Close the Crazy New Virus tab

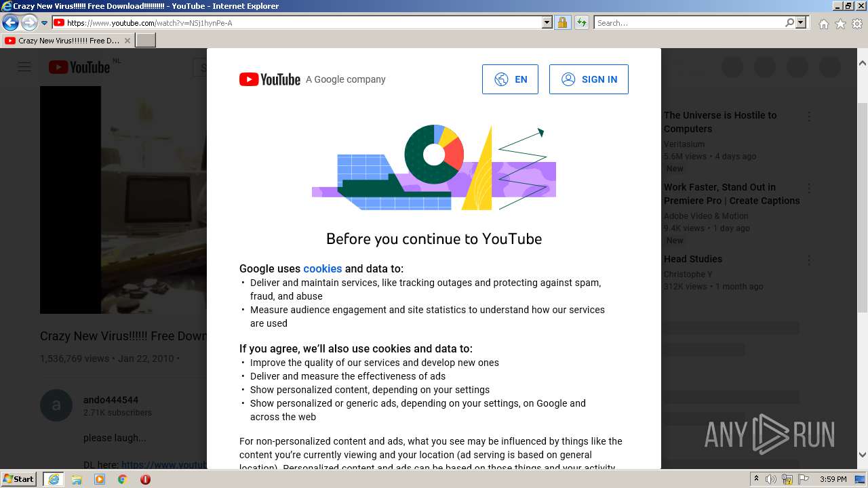click(x=127, y=41)
